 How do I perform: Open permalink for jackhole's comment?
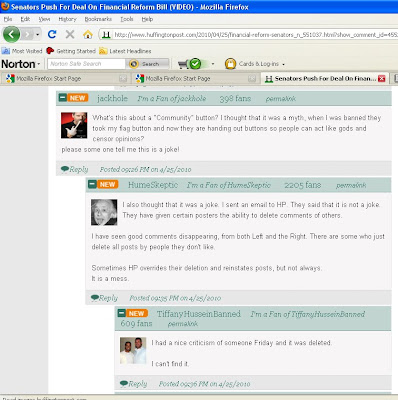[x=281, y=99]
